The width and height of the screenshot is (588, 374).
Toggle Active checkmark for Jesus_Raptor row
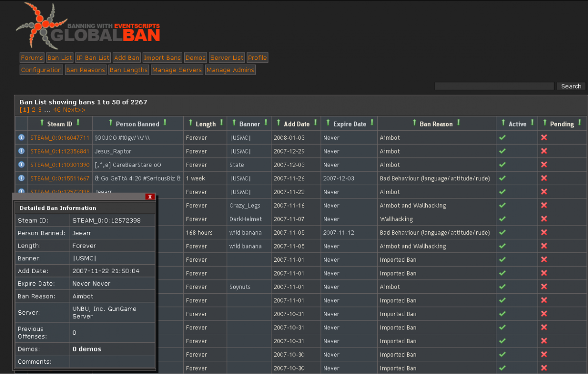[x=502, y=151]
